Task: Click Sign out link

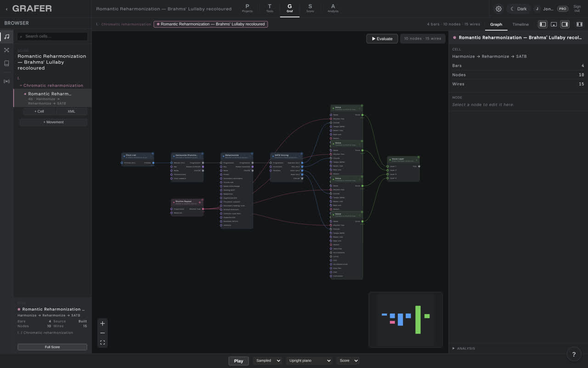Action: point(577,9)
